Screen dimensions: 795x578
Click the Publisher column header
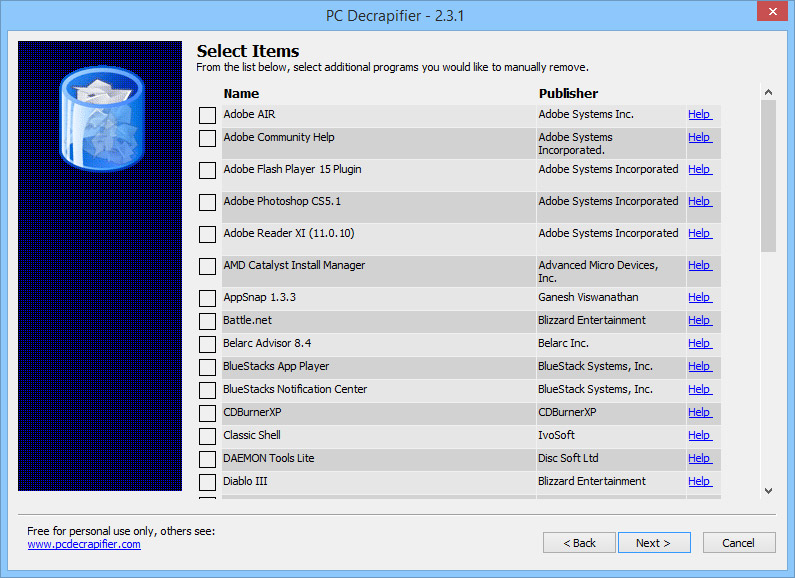tap(568, 94)
